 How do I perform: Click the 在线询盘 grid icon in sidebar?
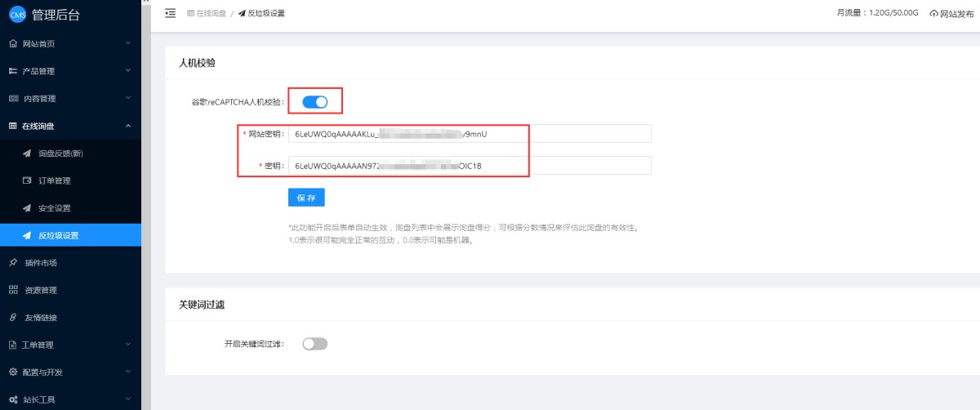[x=12, y=126]
